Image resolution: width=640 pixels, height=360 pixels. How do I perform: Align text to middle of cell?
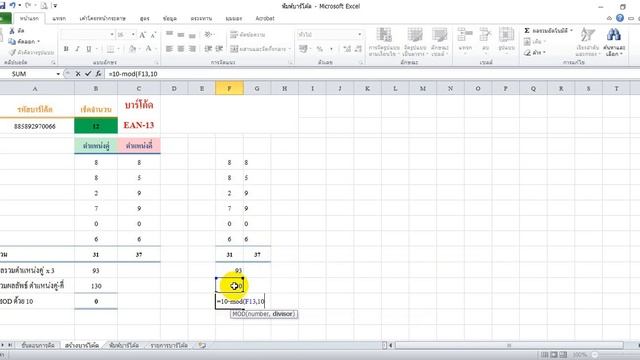[x=181, y=34]
